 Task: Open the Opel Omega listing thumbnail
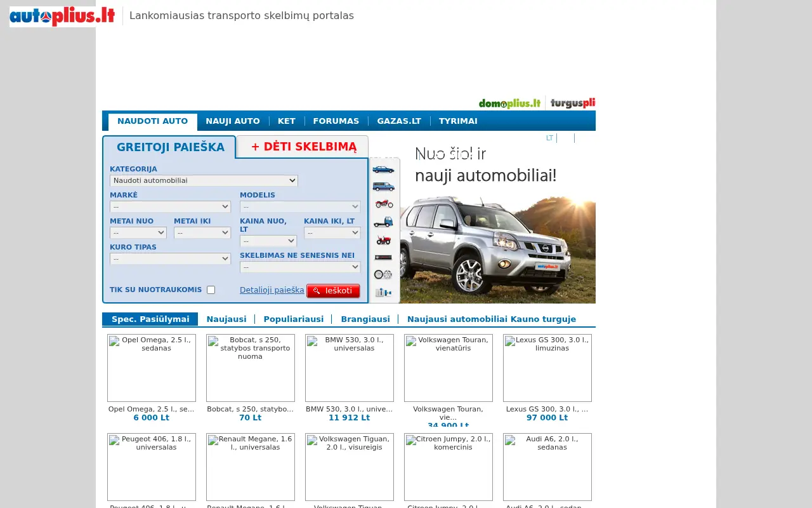[152, 368]
